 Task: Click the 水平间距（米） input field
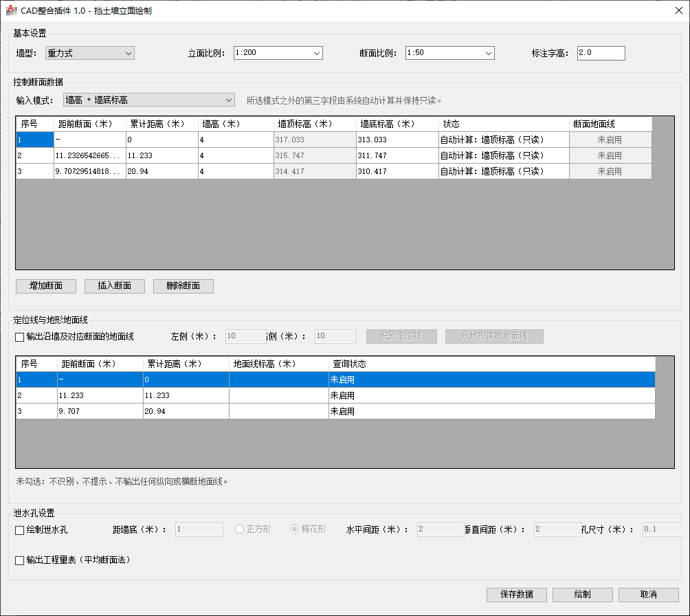(441, 529)
